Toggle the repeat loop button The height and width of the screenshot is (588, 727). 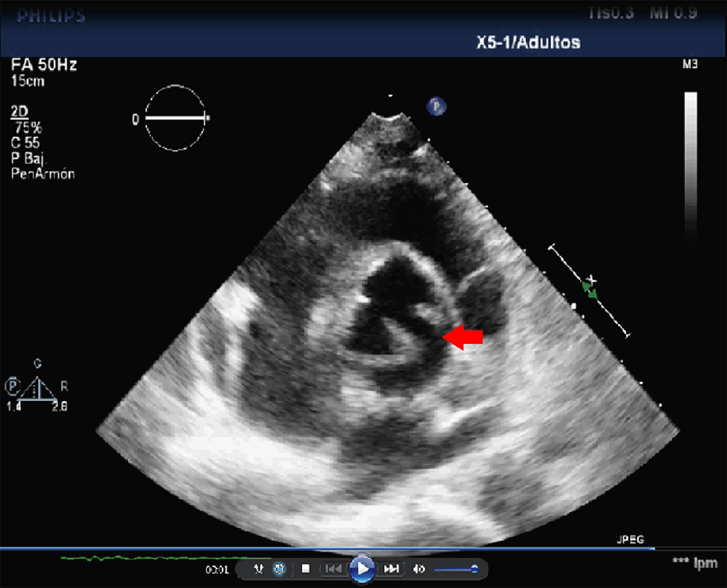pyautogui.click(x=279, y=569)
